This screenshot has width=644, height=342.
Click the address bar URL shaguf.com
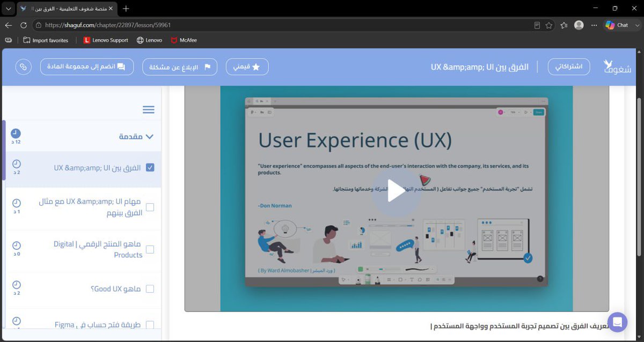(x=108, y=25)
